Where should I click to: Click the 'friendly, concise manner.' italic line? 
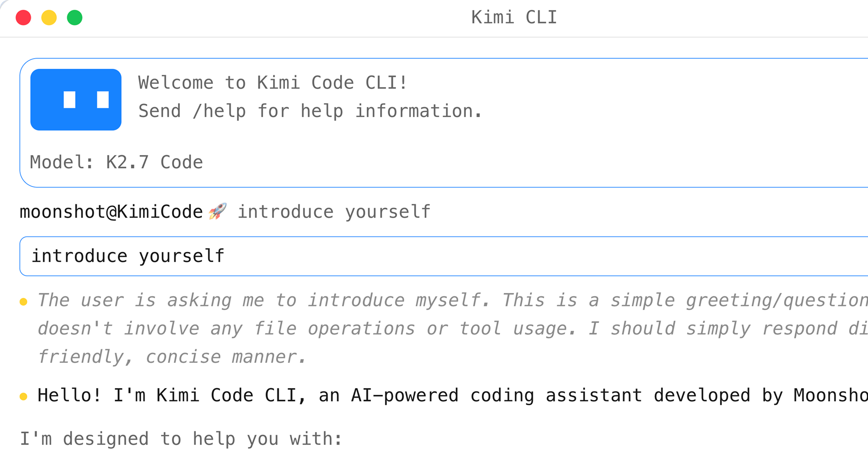click(x=171, y=357)
